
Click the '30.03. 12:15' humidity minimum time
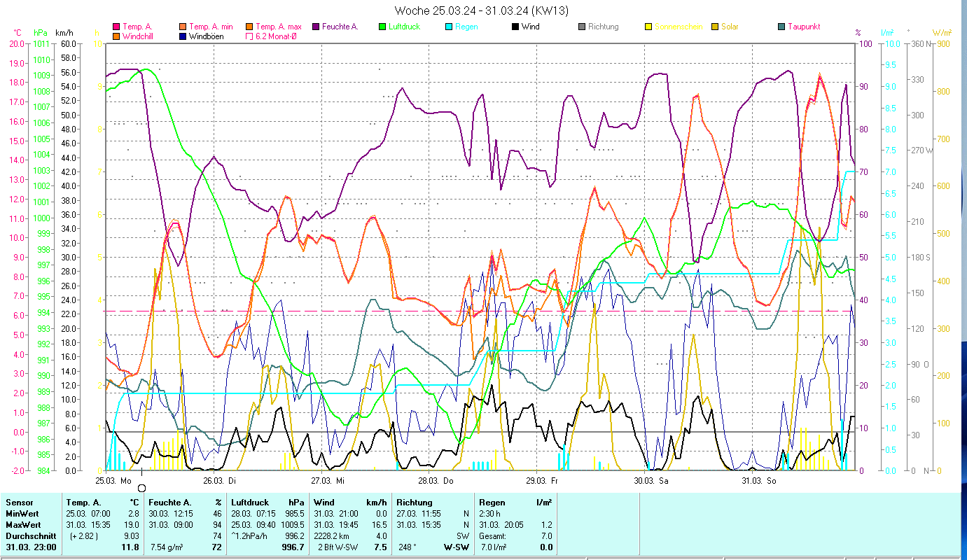click(x=172, y=514)
